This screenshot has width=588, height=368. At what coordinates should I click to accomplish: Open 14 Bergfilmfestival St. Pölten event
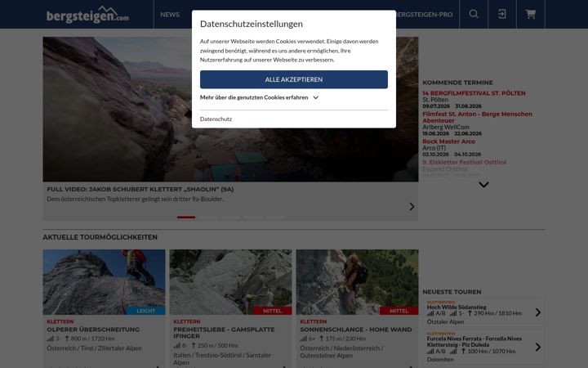[x=474, y=93]
